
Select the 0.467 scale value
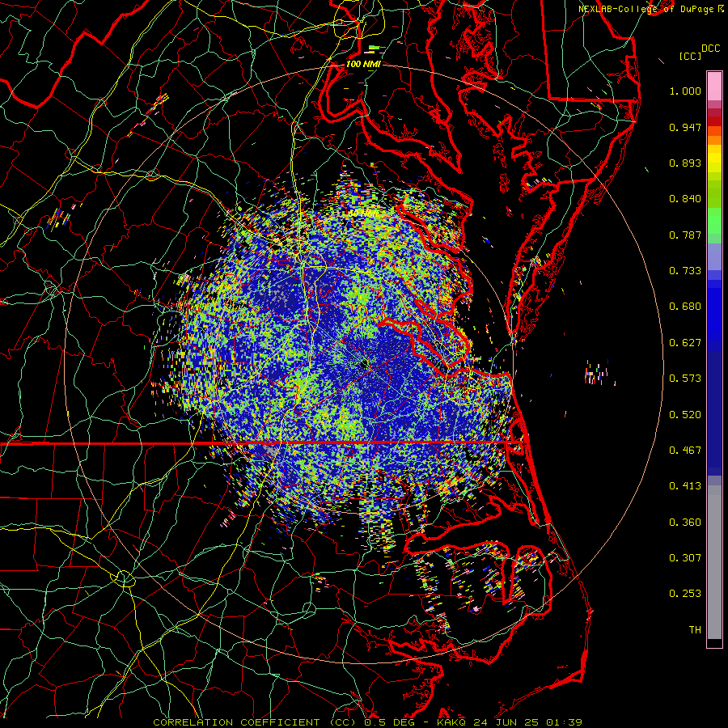pos(685,451)
